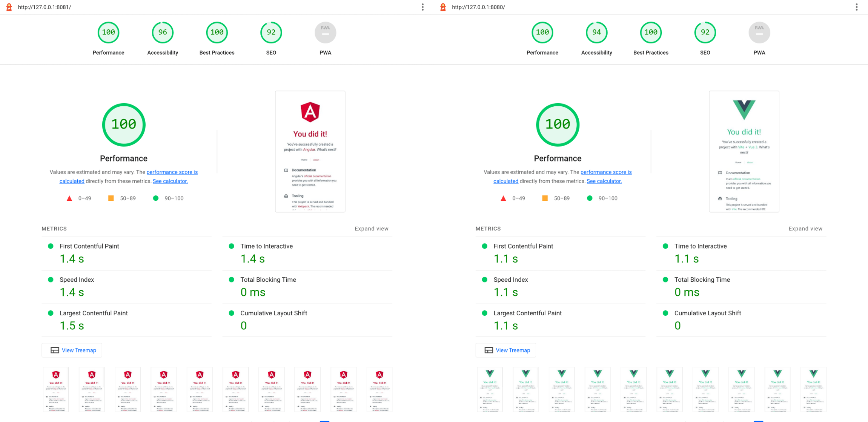Click the Angular page screenshot preview

click(310, 152)
